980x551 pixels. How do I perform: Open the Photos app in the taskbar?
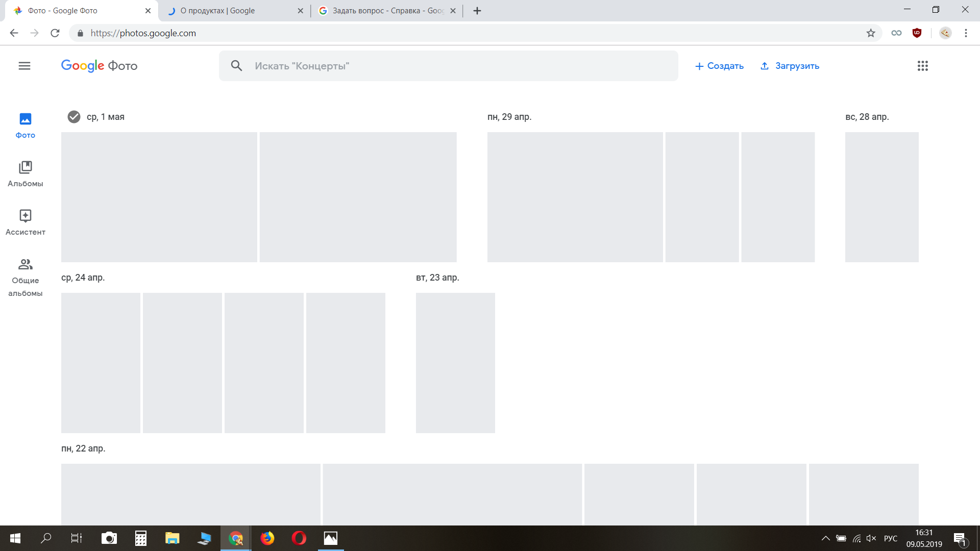[331, 538]
